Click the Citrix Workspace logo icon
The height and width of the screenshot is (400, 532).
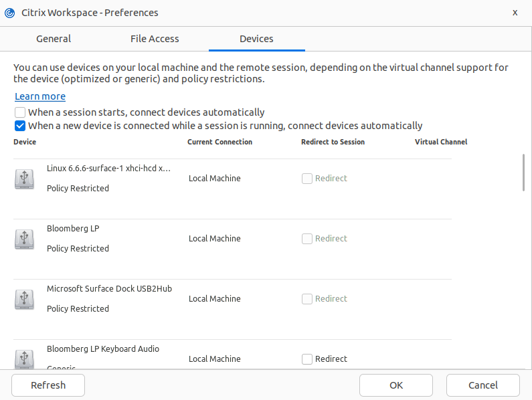pos(9,13)
